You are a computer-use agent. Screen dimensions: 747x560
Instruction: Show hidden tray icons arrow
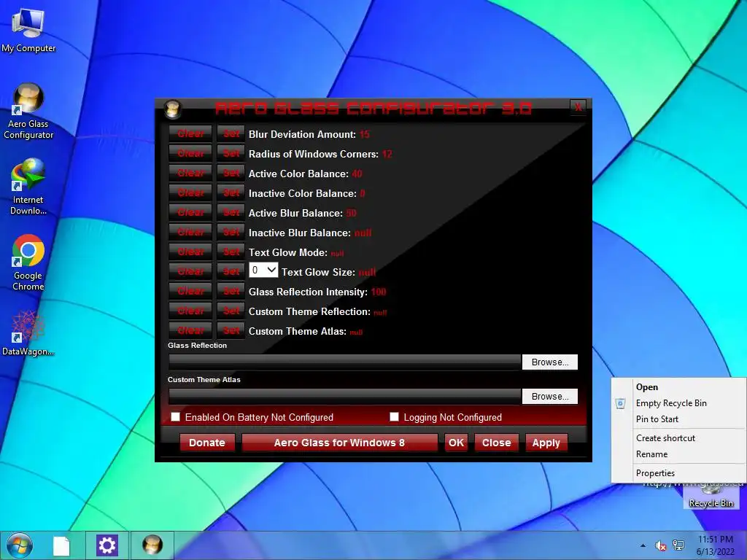(x=643, y=545)
